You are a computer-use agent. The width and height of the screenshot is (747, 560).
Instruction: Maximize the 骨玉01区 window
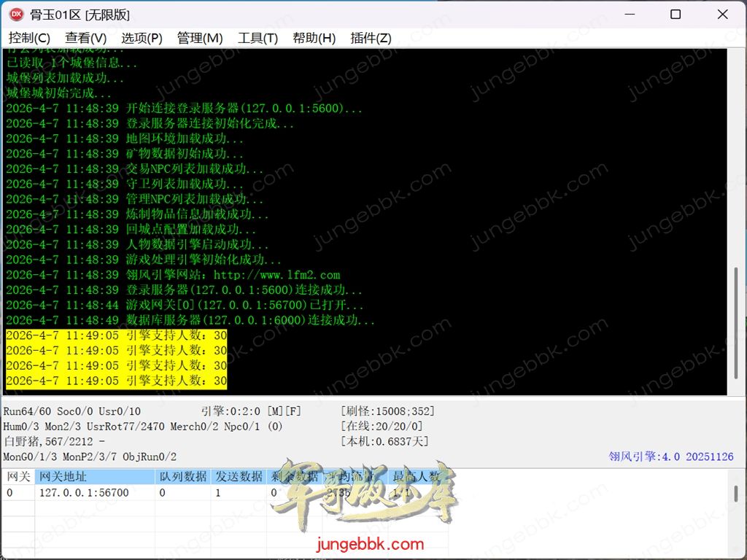[676, 15]
